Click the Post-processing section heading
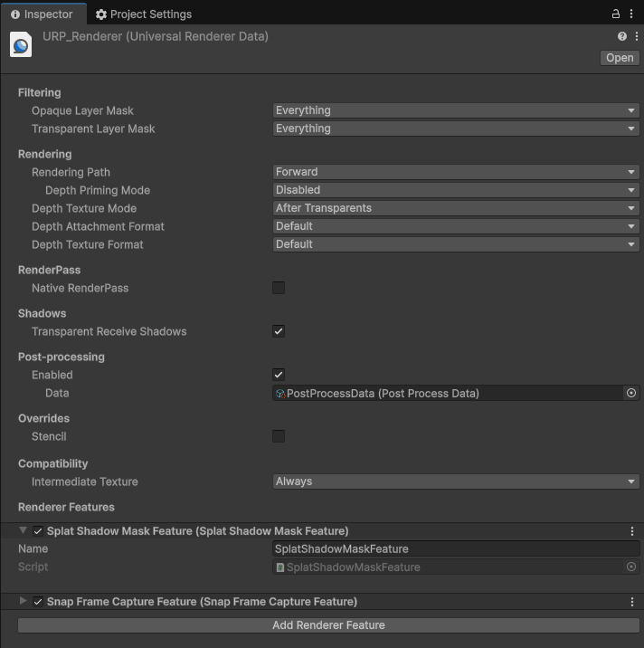Image resolution: width=644 pixels, height=648 pixels. click(62, 357)
